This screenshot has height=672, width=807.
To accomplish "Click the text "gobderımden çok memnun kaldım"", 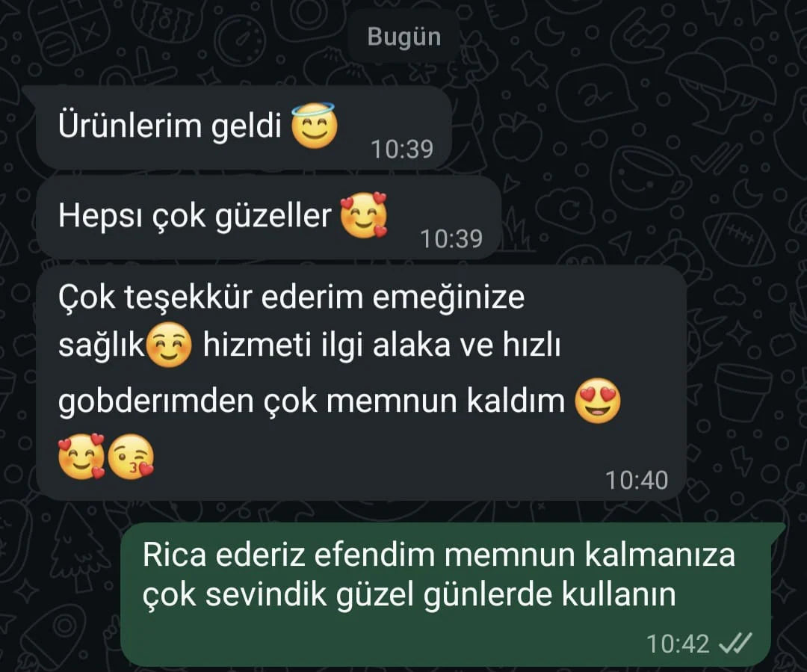I will [x=312, y=401].
